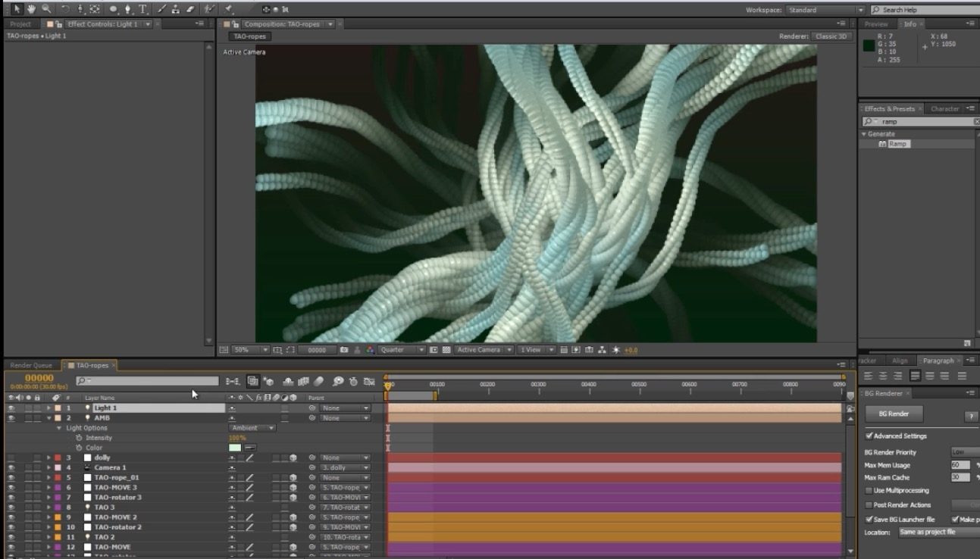The height and width of the screenshot is (559, 980).
Task: Open Composition Flowchart from viewer bar
Action: 602,350
